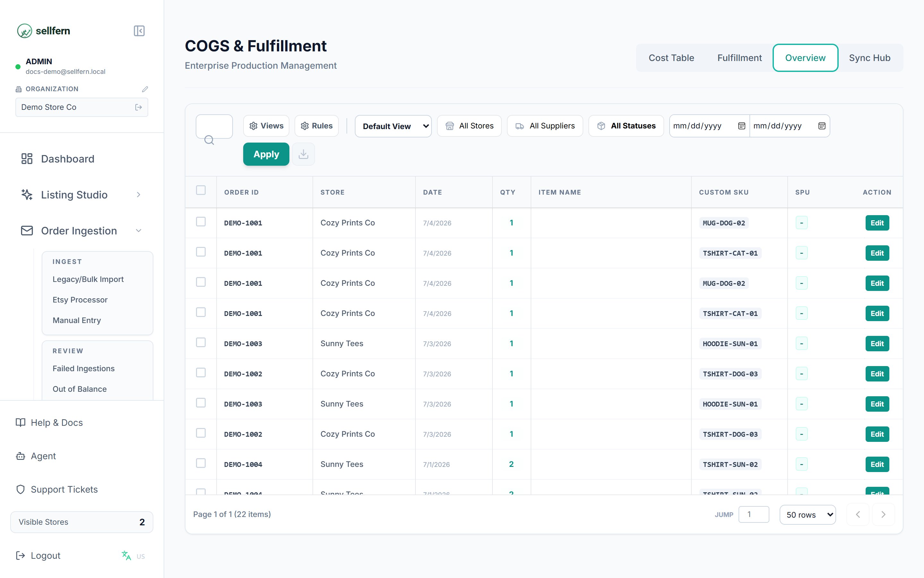Viewport: 924px width, 578px height.
Task: Check first DEMO-1003 HOODIE-SUN-01 row checkbox
Action: point(201,343)
